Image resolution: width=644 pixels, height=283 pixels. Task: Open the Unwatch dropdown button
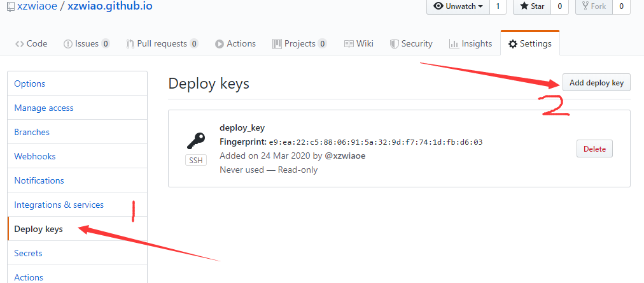(458, 6)
